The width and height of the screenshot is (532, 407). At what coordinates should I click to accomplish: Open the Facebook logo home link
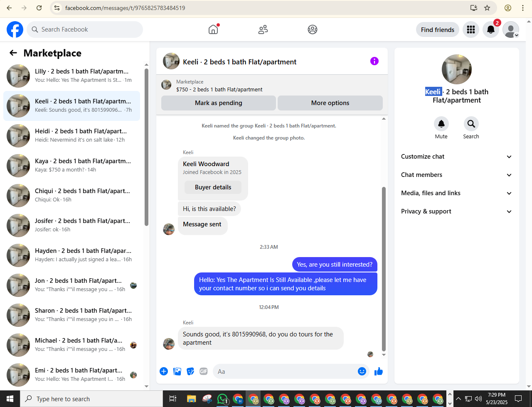click(x=15, y=29)
